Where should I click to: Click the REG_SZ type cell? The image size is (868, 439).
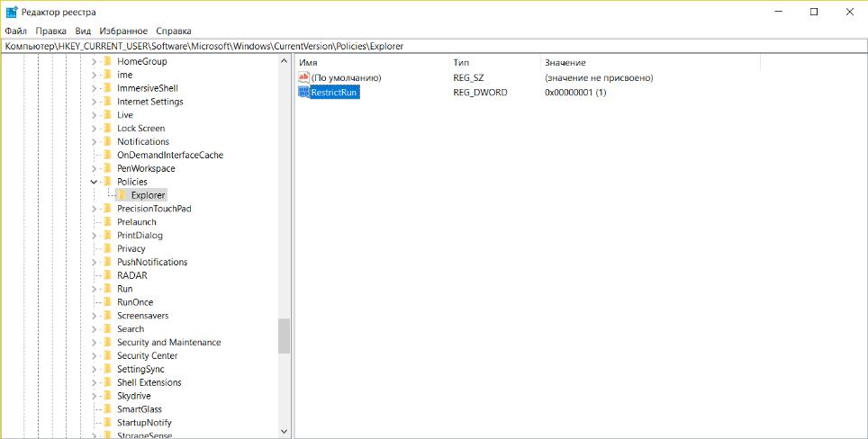(x=468, y=78)
